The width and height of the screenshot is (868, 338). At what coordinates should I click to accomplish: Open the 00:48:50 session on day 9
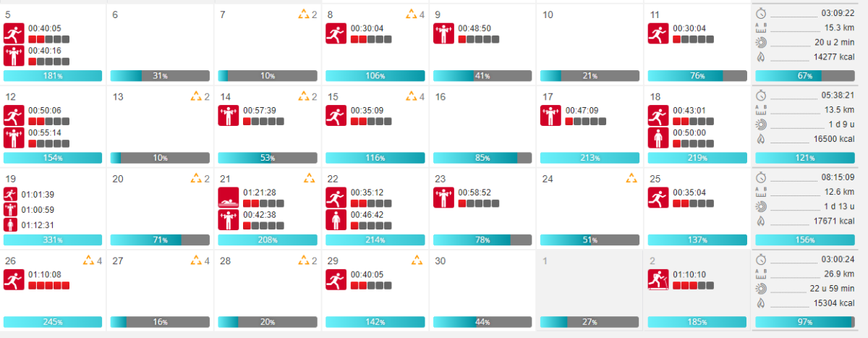click(x=475, y=28)
